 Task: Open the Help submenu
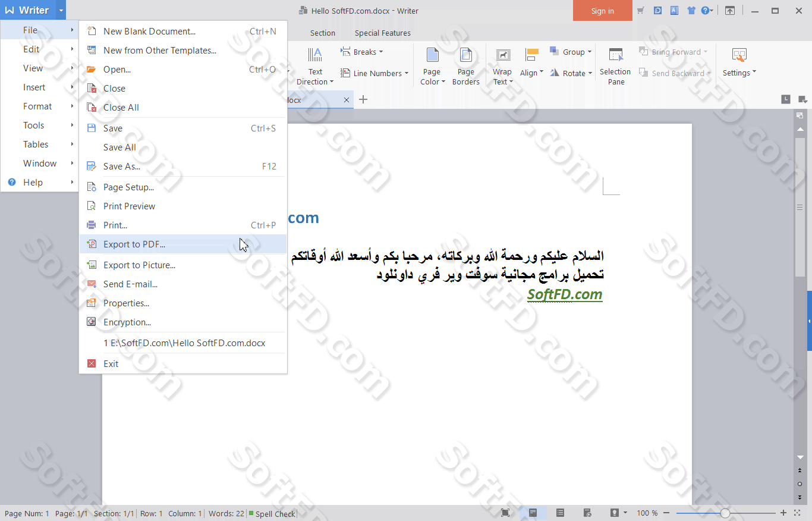point(39,183)
